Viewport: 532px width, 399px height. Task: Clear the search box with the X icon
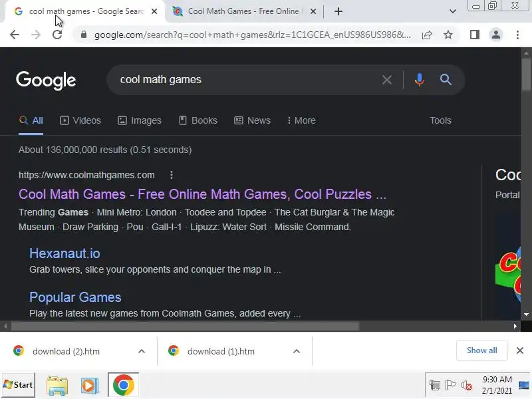click(x=387, y=80)
